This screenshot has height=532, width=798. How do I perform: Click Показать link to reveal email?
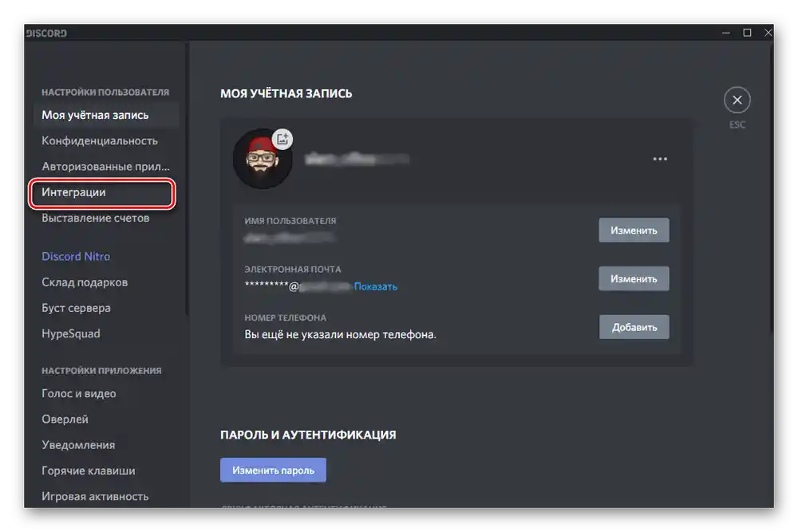click(x=376, y=286)
